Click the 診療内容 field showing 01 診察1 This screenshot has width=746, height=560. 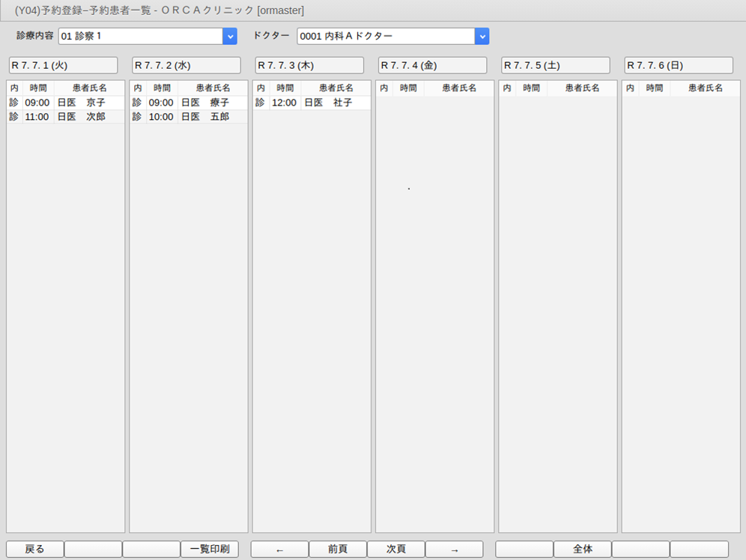tap(140, 36)
